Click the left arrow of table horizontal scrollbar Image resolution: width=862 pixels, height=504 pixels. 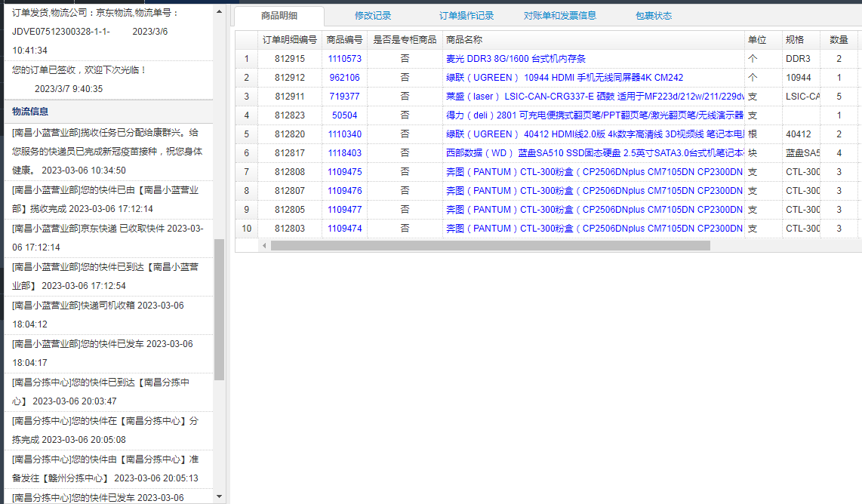(x=264, y=246)
